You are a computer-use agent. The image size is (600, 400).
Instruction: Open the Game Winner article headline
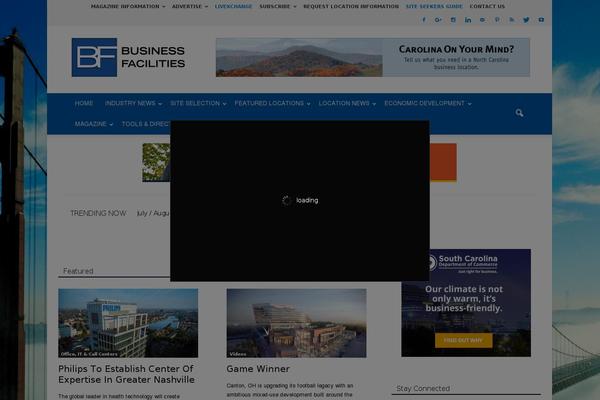pos(258,369)
